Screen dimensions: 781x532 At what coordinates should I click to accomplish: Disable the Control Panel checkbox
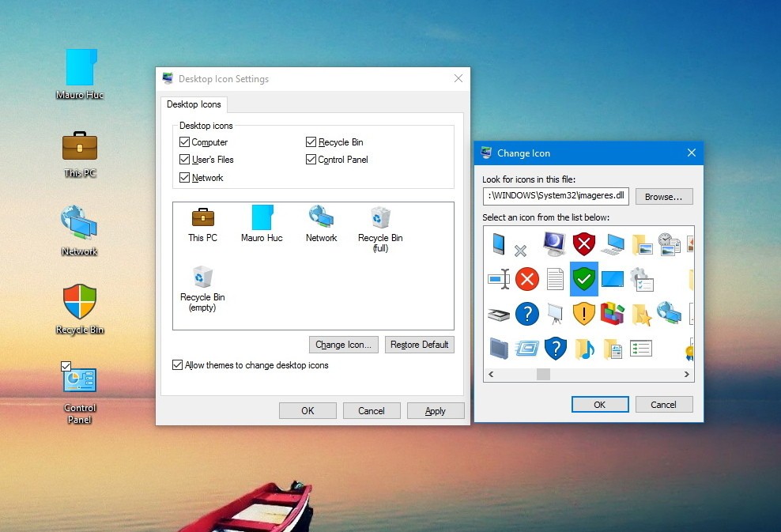tap(310, 159)
